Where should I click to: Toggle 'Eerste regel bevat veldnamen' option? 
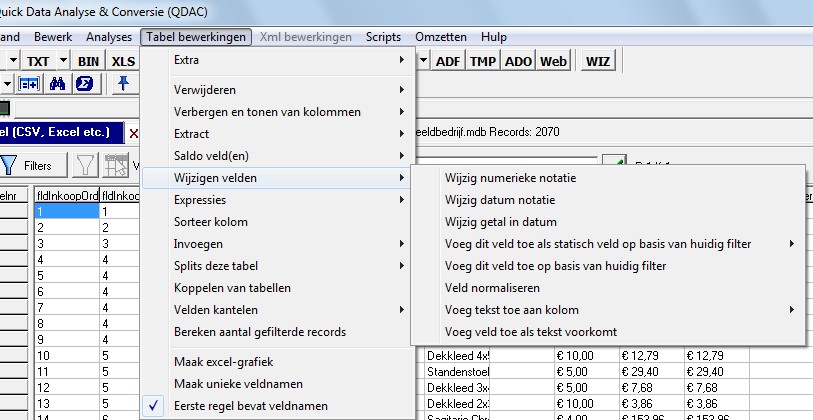pyautogui.click(x=251, y=406)
